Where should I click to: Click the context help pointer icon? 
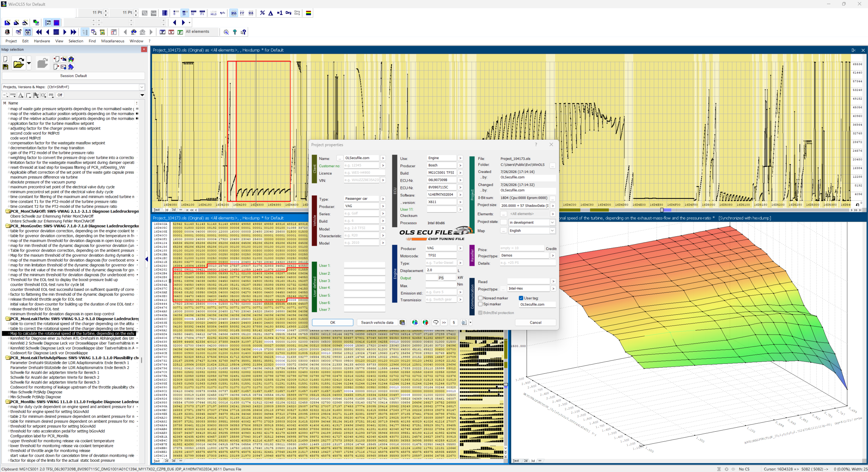coord(243,32)
